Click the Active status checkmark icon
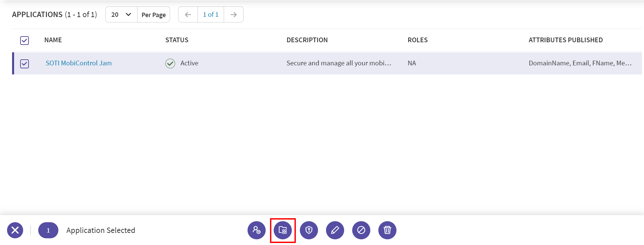This screenshot has width=644, height=245. tap(170, 63)
